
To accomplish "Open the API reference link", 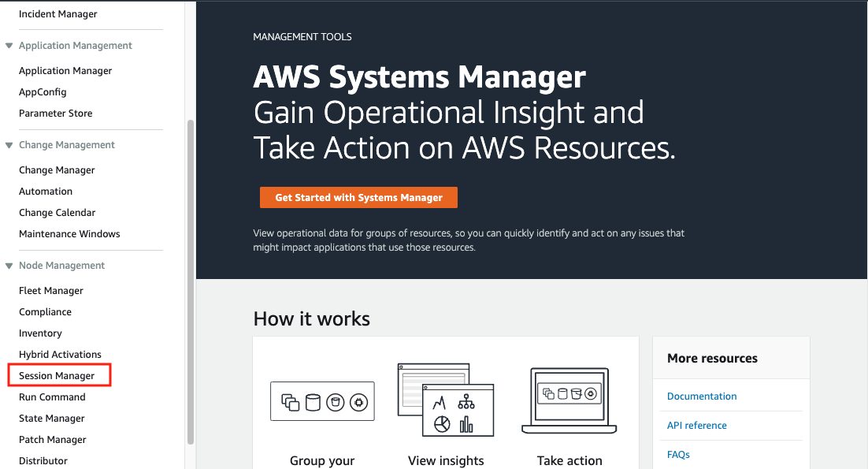I will pyautogui.click(x=696, y=426).
